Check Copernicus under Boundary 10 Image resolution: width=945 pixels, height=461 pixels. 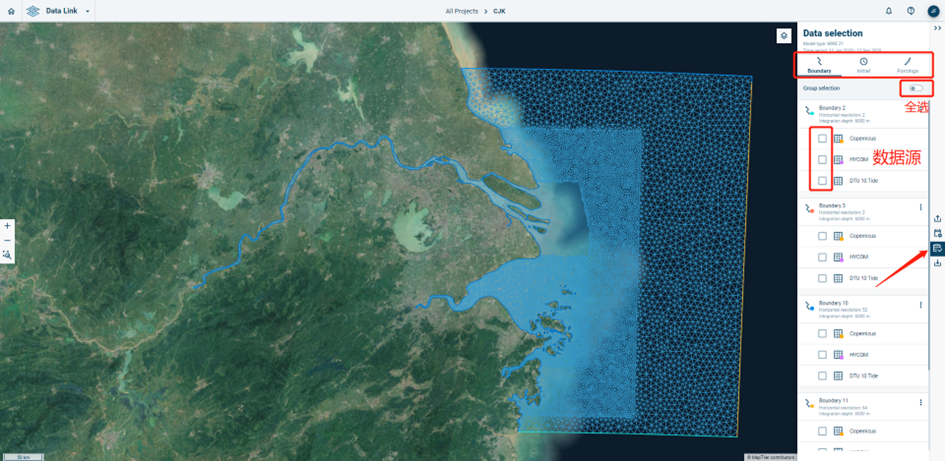point(823,334)
